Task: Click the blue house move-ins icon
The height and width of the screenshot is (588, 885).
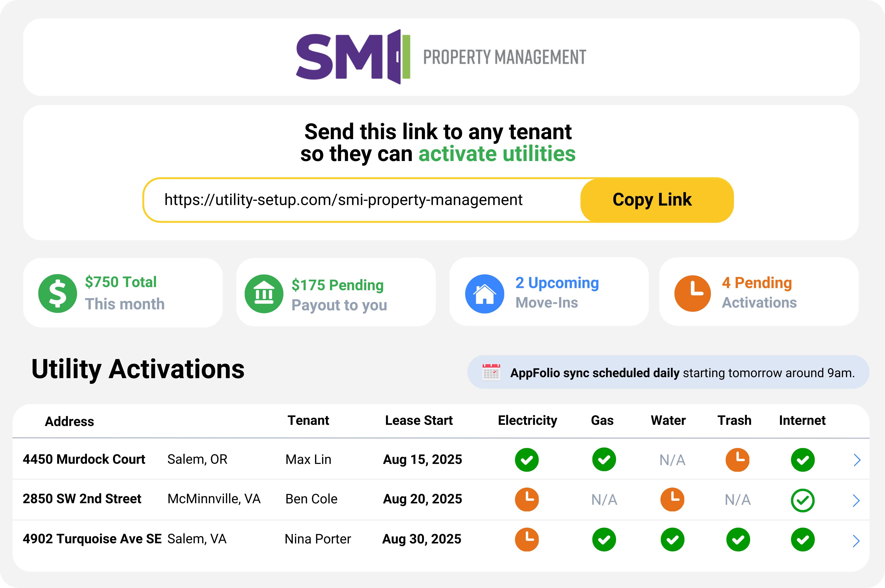Action: (485, 294)
